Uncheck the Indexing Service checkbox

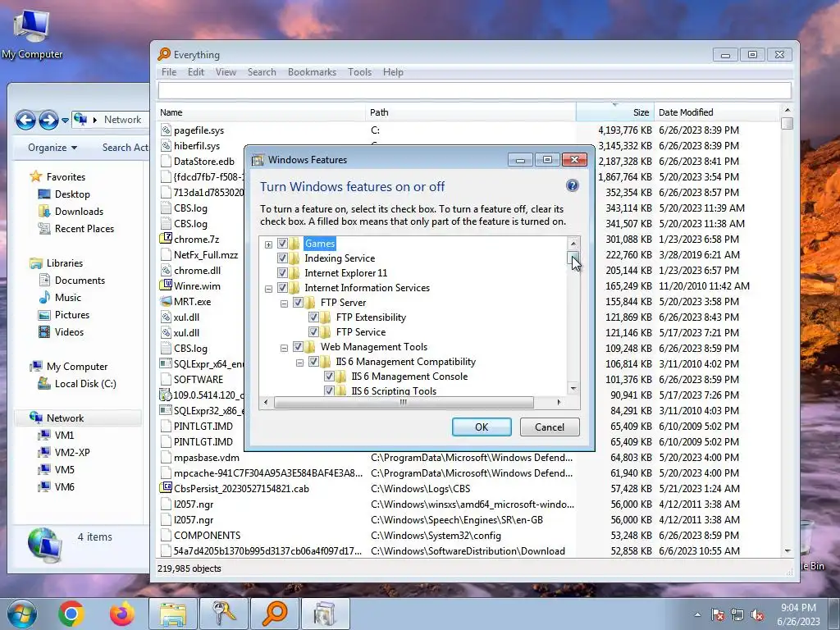[x=282, y=258]
